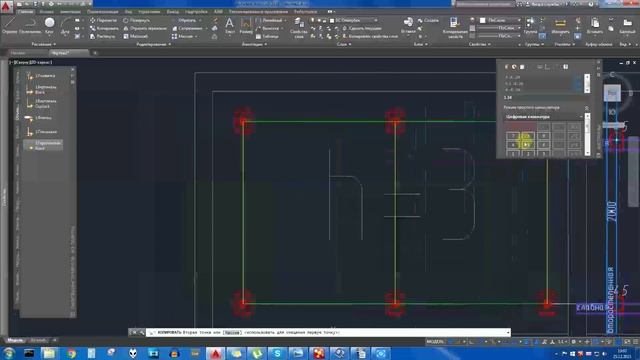Activate the Move (Перенести) command
This screenshot has height=360, width=640.
[103, 20]
